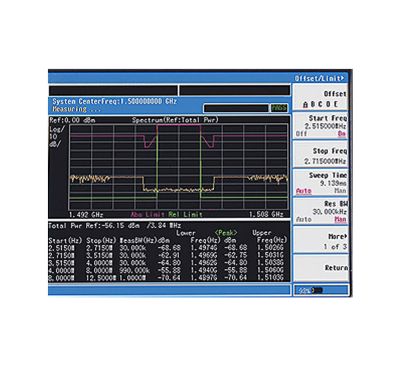Click the Res BW value 30.000kHz

tap(329, 212)
